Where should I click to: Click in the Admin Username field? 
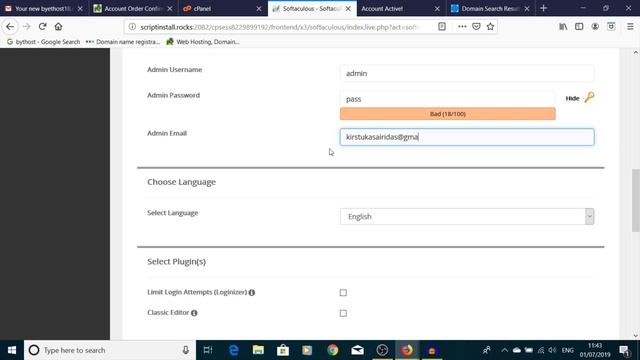click(x=467, y=73)
